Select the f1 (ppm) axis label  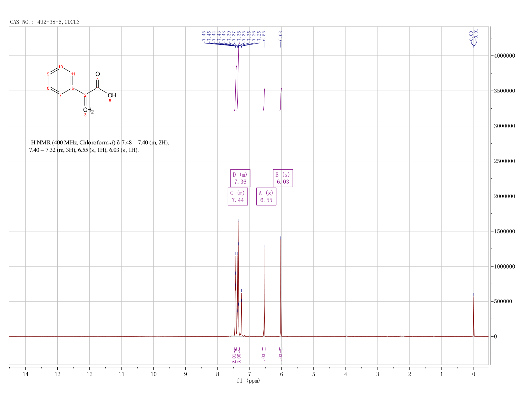pos(248,381)
